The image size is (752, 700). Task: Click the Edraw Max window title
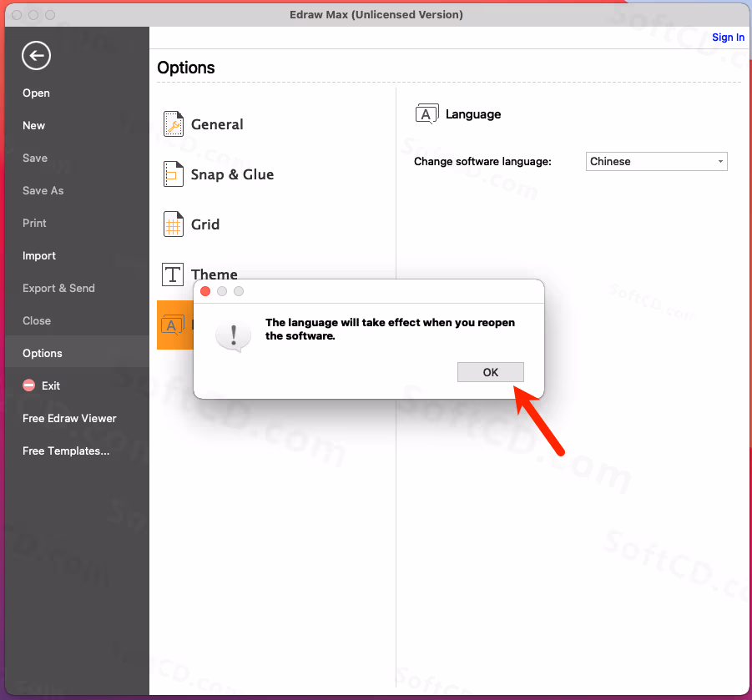(x=376, y=15)
